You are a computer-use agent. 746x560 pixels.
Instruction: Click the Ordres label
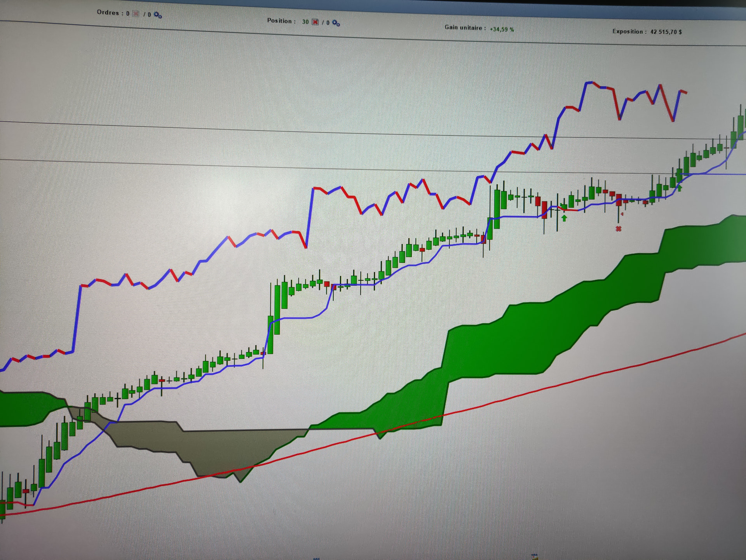108,12
